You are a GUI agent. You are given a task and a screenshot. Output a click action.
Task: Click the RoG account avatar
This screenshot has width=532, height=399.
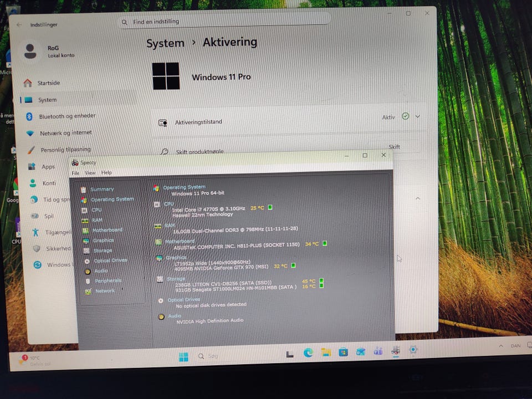(30, 52)
